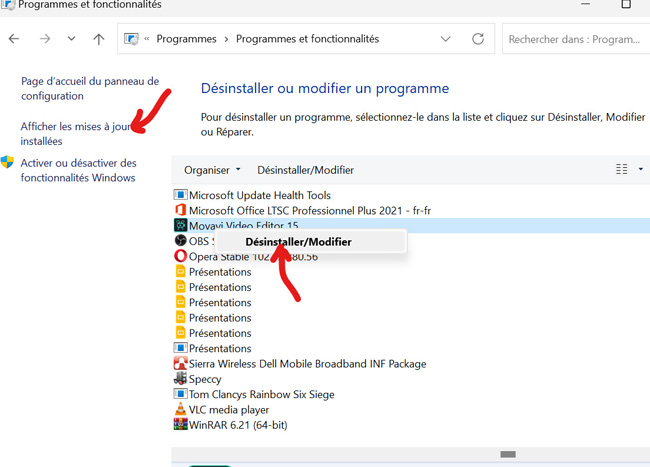Viewport: 650px width, 467px height.
Task: Click the OBS Studio icon
Action: click(x=180, y=240)
